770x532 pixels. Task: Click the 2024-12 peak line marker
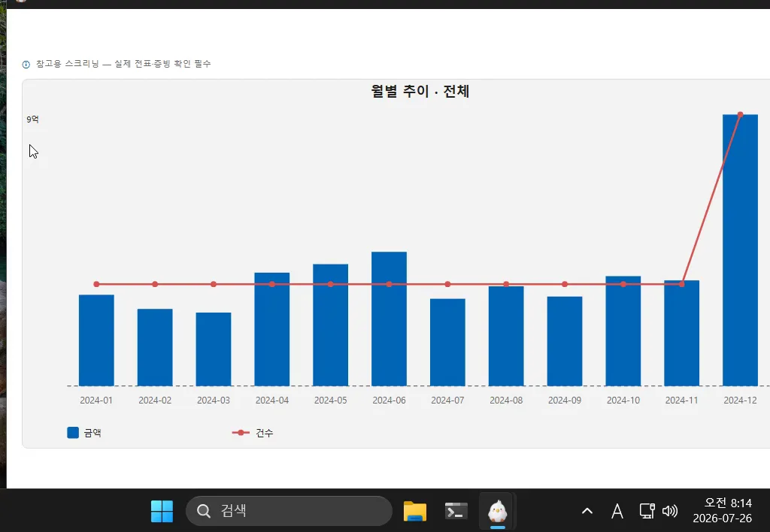click(x=740, y=115)
